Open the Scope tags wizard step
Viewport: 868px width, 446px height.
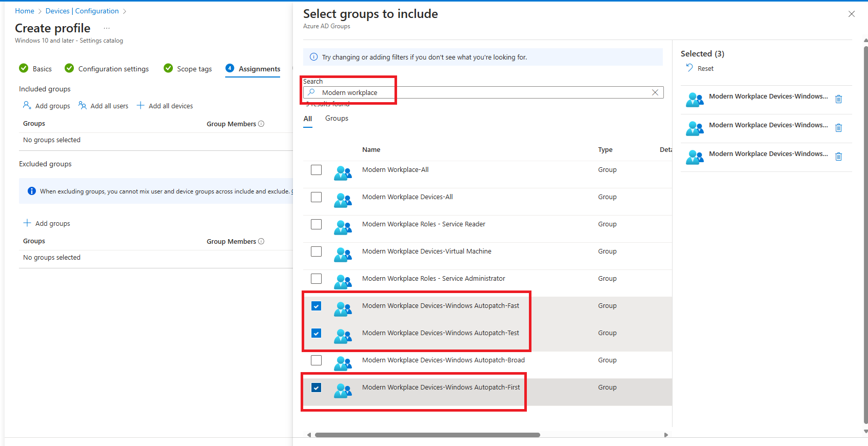[188, 68]
